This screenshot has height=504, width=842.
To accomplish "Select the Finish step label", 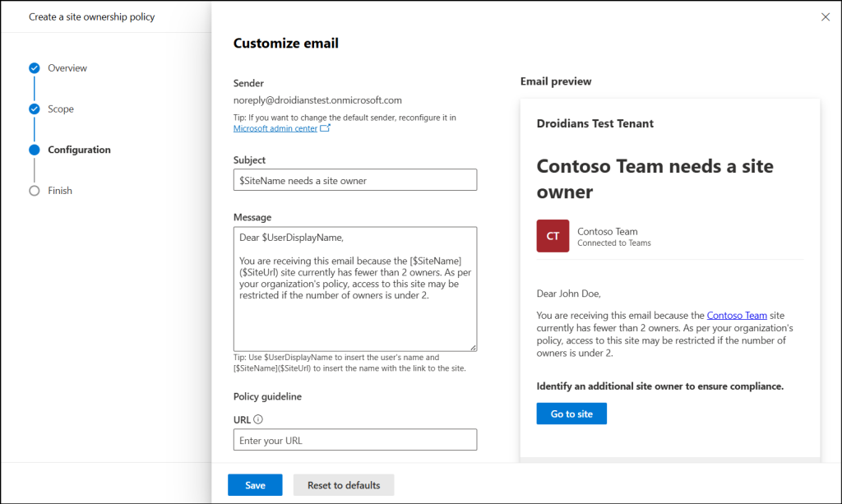I will (59, 191).
